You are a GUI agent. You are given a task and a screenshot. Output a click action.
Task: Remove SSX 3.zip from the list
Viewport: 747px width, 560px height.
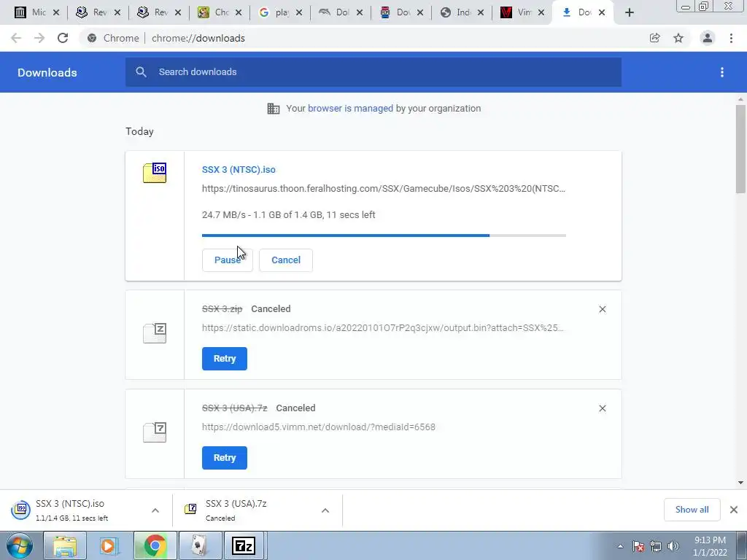[x=602, y=309]
